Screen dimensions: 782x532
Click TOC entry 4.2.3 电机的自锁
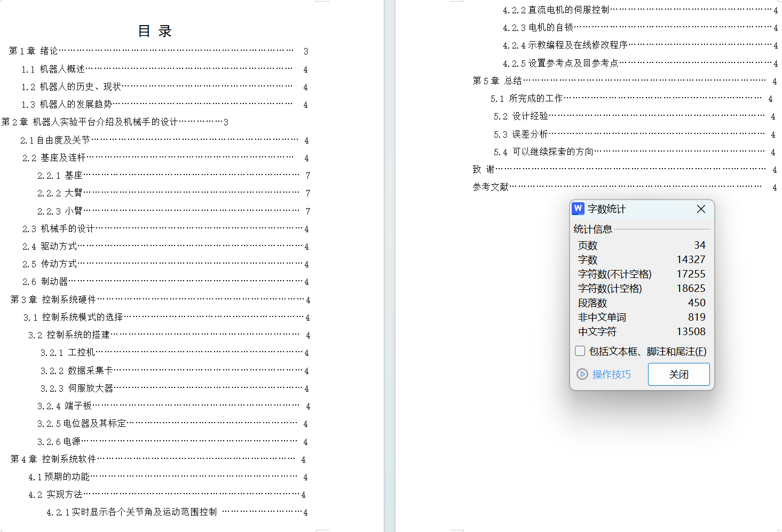pos(641,28)
